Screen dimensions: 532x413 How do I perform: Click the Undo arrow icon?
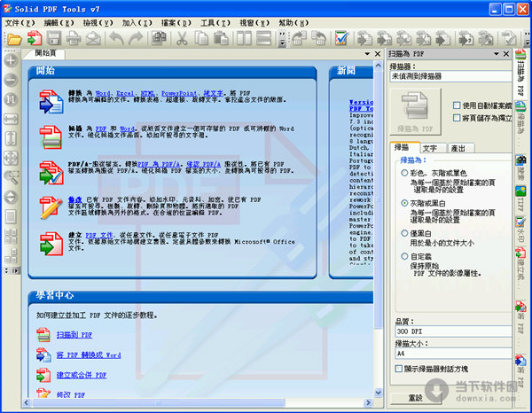[x=117, y=38]
